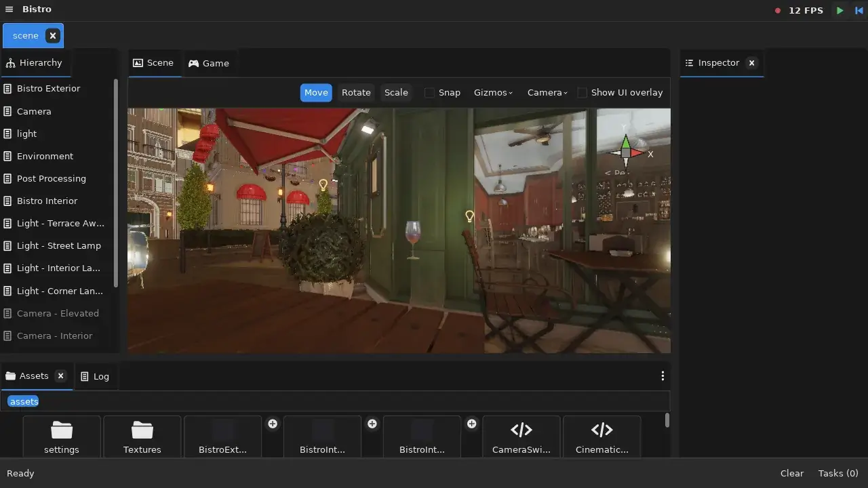
Task: Select the BistroExt... asset
Action: (223, 436)
